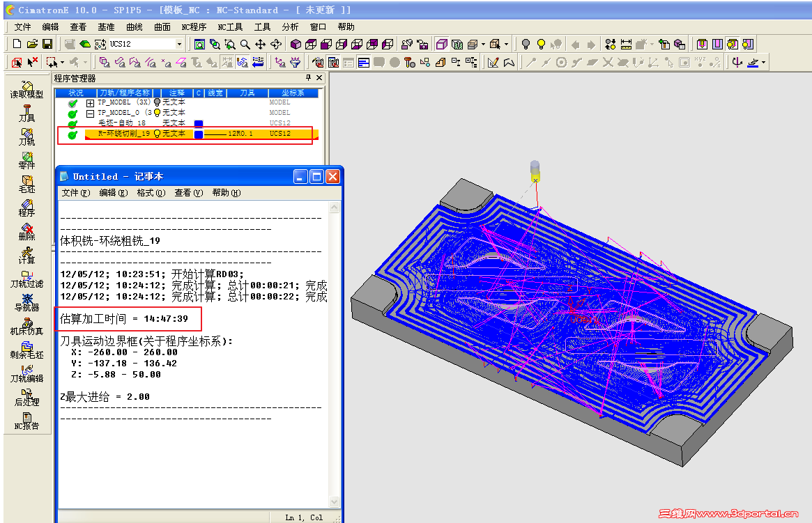Click 计算 (Calculate) sidebar icon

tap(26, 256)
